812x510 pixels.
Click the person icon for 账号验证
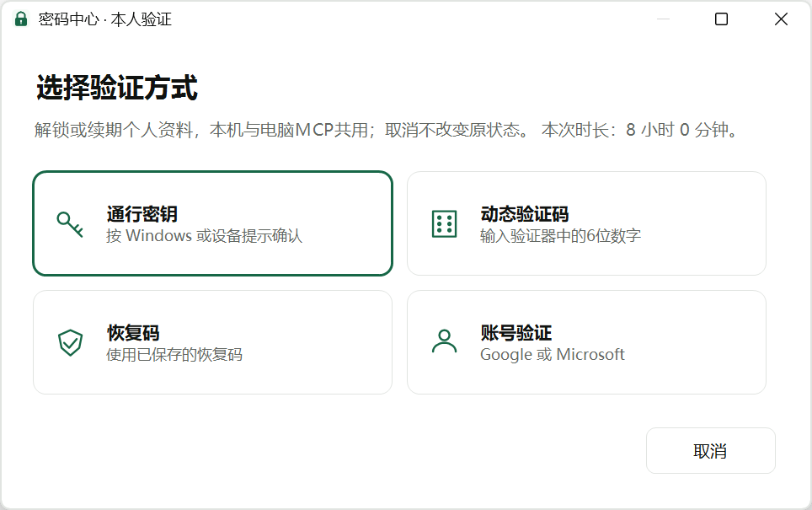(x=444, y=341)
